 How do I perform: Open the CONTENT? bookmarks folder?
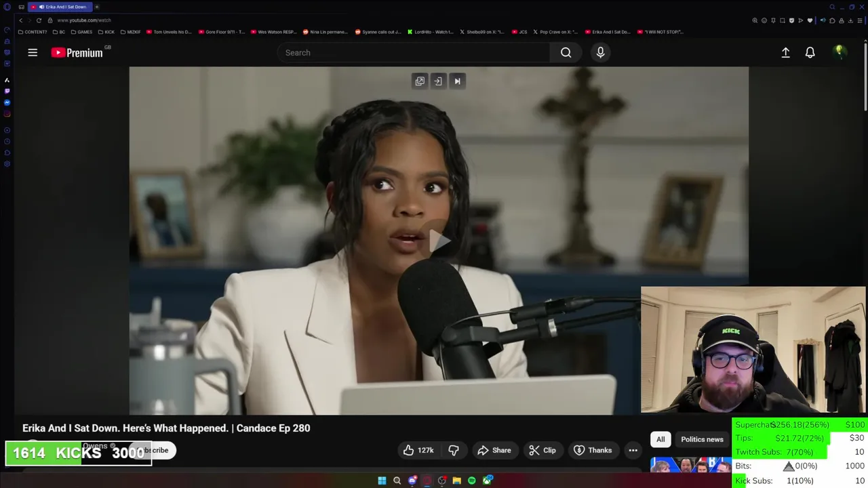point(33,32)
